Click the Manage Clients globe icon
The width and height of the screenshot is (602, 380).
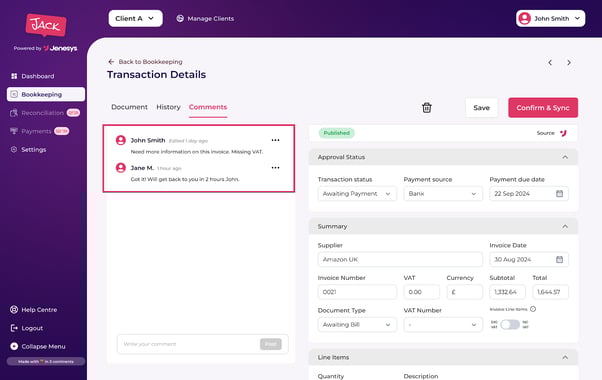pos(180,18)
